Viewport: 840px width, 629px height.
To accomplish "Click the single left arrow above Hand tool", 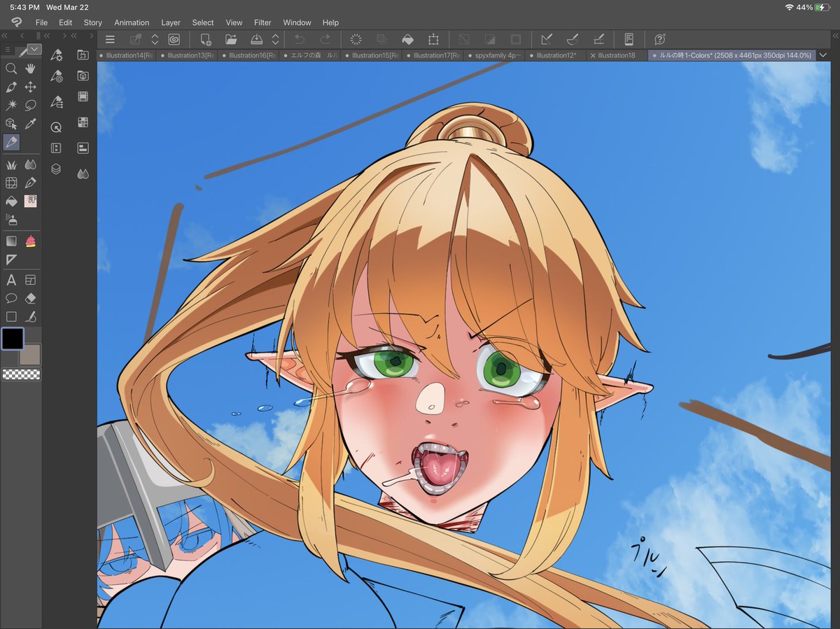I will [x=22, y=35].
